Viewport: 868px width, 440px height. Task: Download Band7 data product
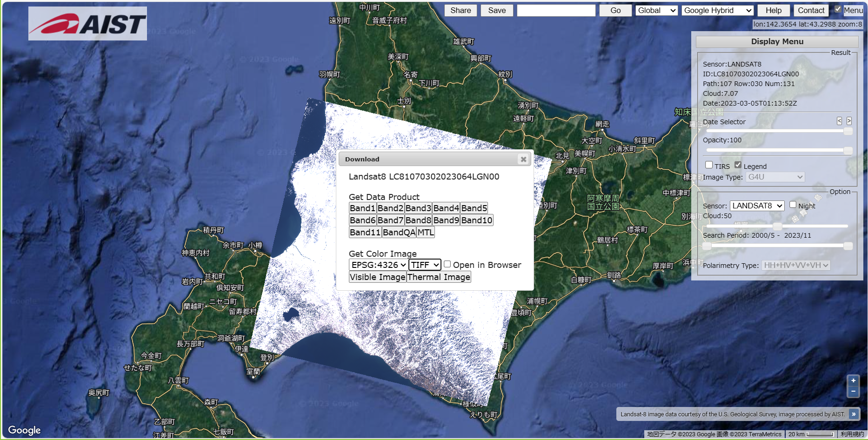point(391,220)
